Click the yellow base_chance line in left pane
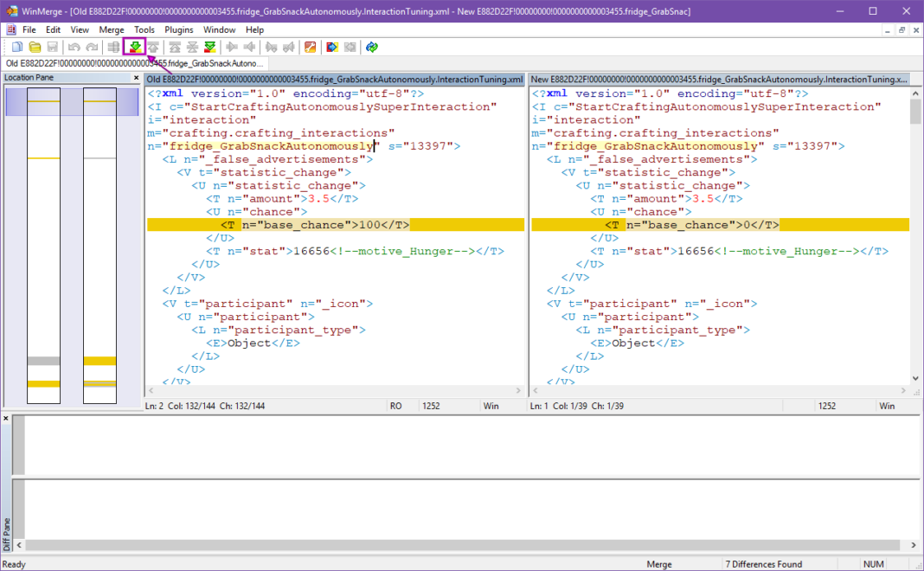This screenshot has height=571, width=924. click(335, 225)
